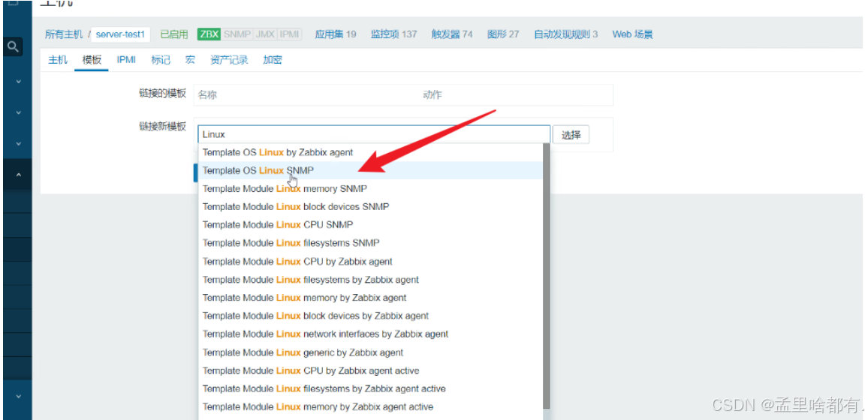Viewport: 868px width, 420px height.
Task: Choose Template Module Linux memory SNMP
Action: click(x=370, y=188)
